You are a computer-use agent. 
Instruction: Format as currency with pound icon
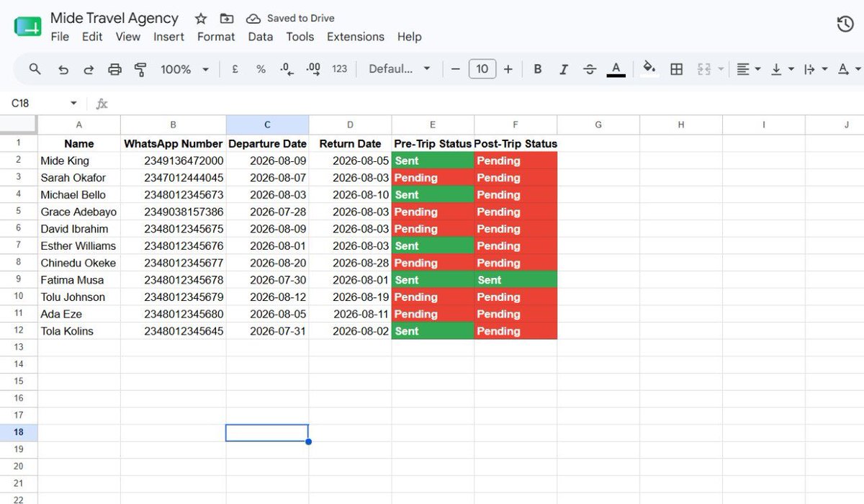point(235,69)
